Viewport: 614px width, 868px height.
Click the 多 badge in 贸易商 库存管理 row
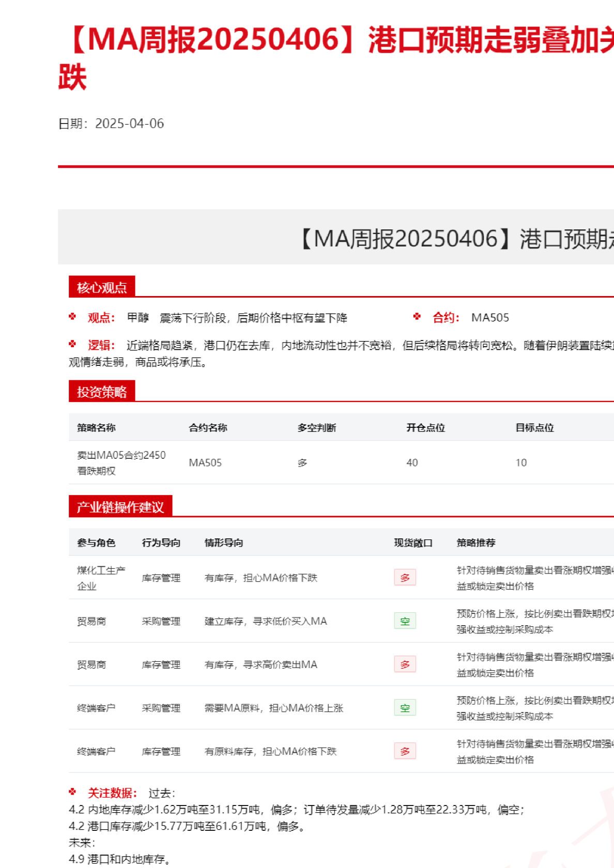pyautogui.click(x=405, y=664)
